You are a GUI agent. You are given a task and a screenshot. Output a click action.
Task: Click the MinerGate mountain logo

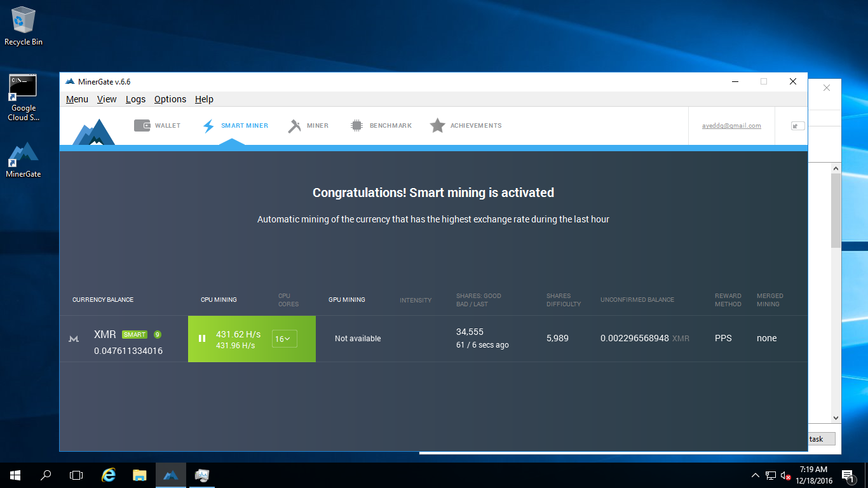tap(93, 131)
